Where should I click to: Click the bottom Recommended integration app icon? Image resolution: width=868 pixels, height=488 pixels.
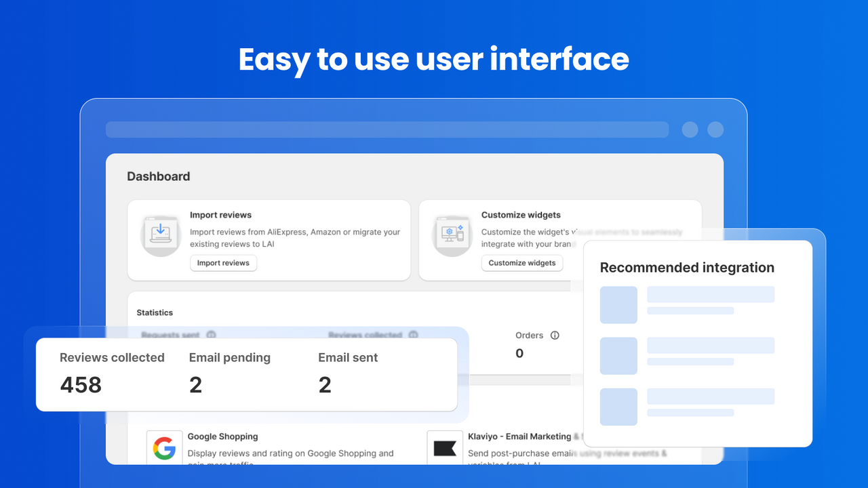click(x=618, y=407)
